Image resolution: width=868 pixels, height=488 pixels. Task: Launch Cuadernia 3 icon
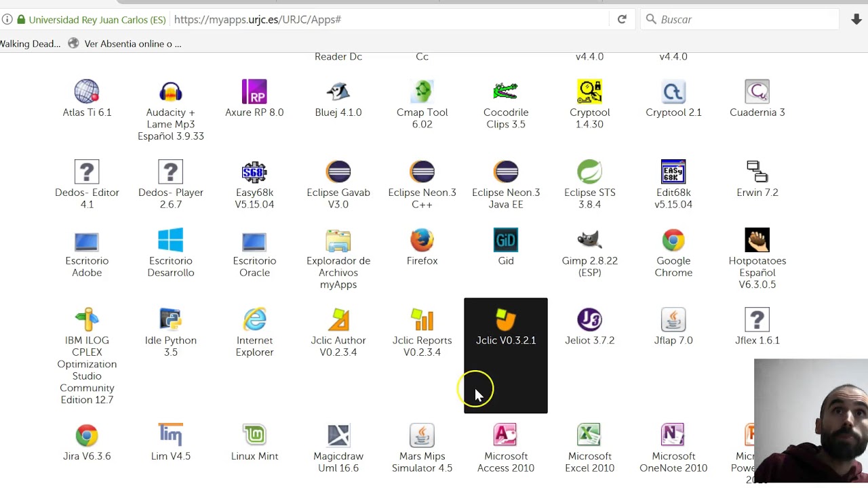(x=757, y=91)
